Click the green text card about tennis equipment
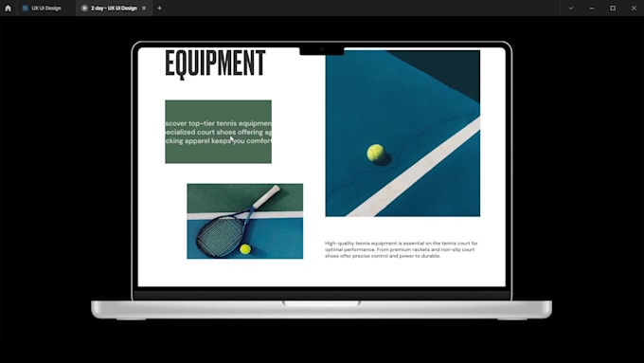 point(218,132)
